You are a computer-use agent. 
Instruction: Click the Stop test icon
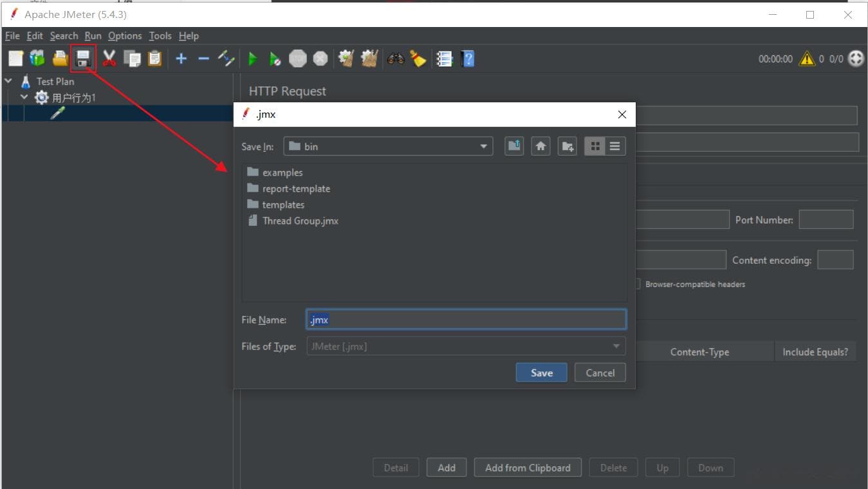pyautogui.click(x=298, y=59)
